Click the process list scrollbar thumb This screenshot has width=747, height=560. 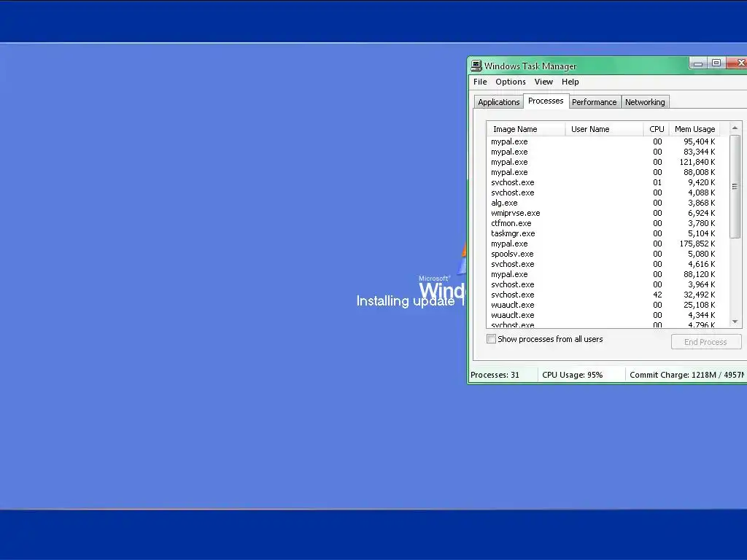pyautogui.click(x=735, y=186)
